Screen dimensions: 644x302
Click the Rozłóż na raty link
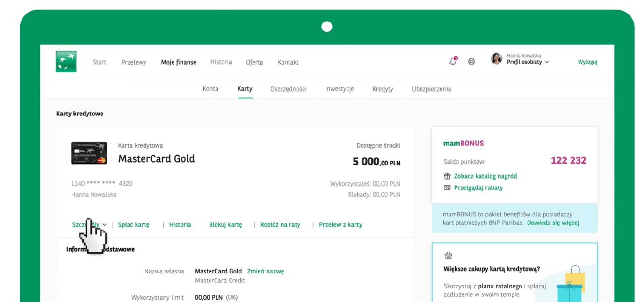[x=280, y=225]
